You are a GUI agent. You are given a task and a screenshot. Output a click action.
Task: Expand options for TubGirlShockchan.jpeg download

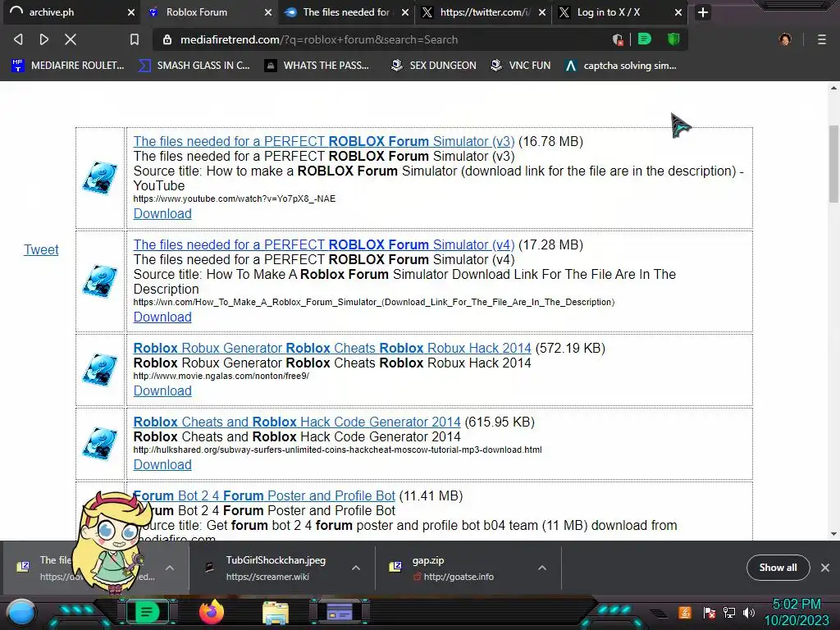pos(356,568)
